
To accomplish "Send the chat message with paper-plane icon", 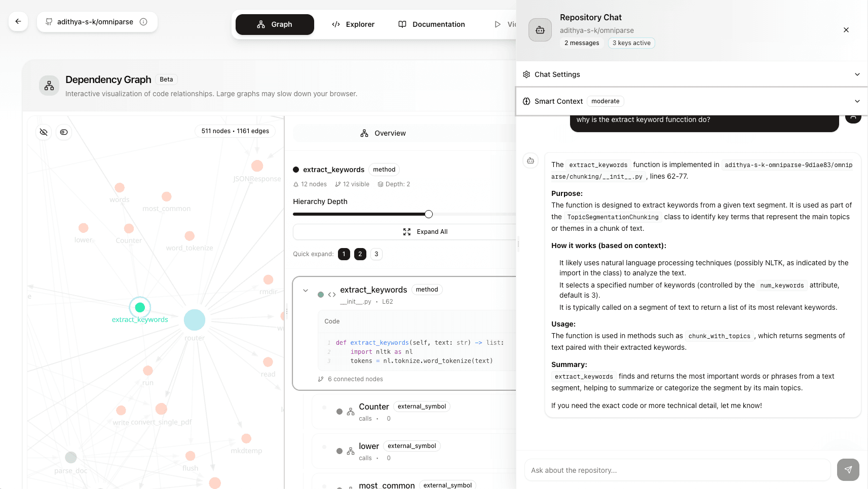I will click(x=848, y=470).
